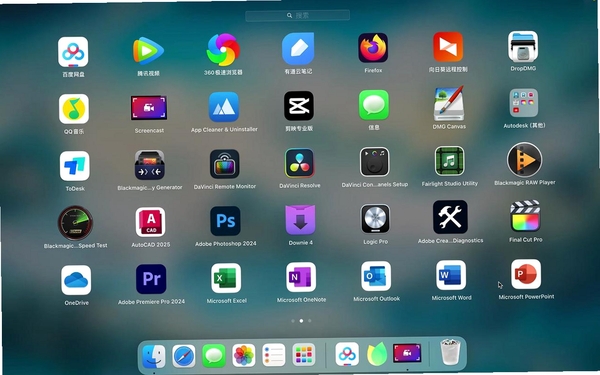Viewport: 600px width, 375px height.
Task: Launch Logic Pro
Action: point(375,219)
